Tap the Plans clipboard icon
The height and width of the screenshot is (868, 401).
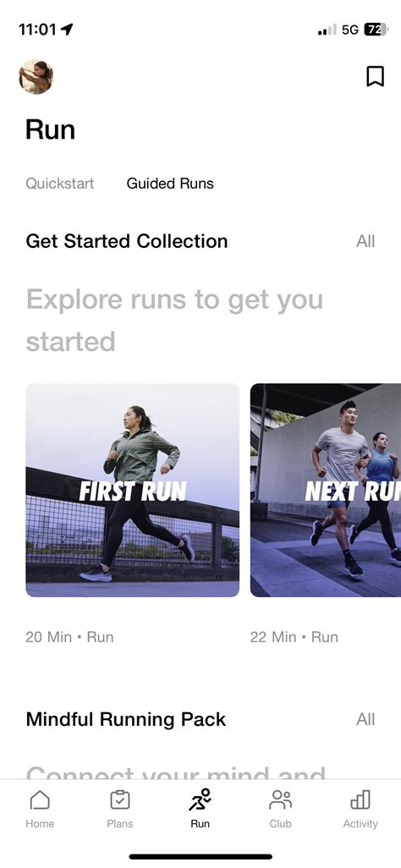pyautogui.click(x=119, y=799)
